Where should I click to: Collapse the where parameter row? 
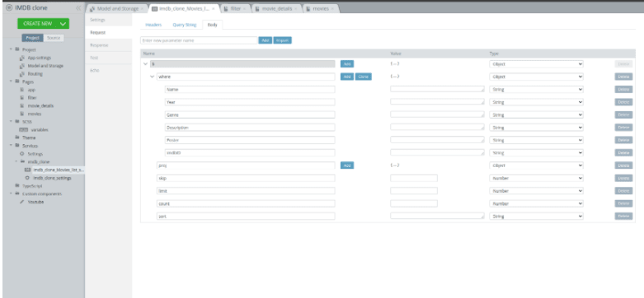153,77
